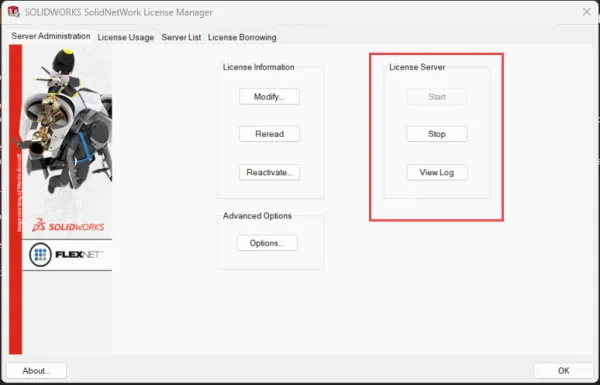The width and height of the screenshot is (600, 385).
Task: Close the License Manager window
Action: (x=587, y=12)
